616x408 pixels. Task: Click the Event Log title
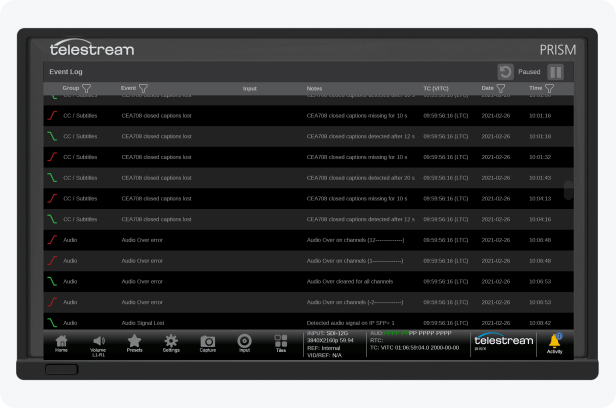(66, 72)
